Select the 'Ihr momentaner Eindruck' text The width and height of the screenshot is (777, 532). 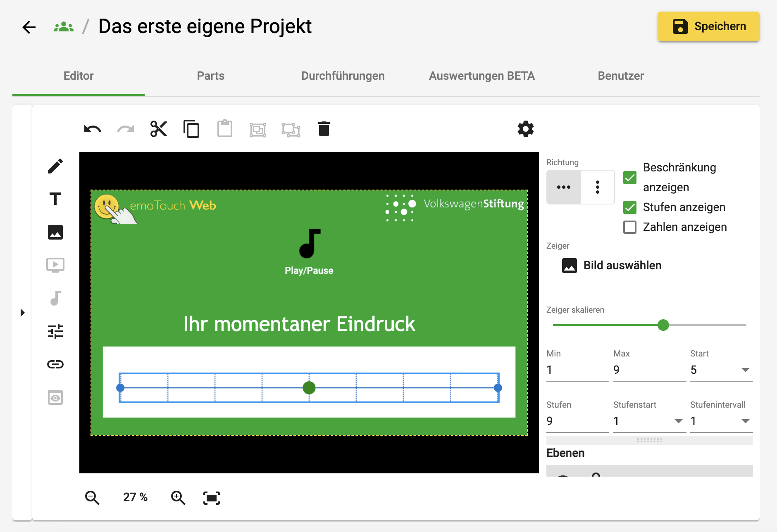tap(299, 324)
